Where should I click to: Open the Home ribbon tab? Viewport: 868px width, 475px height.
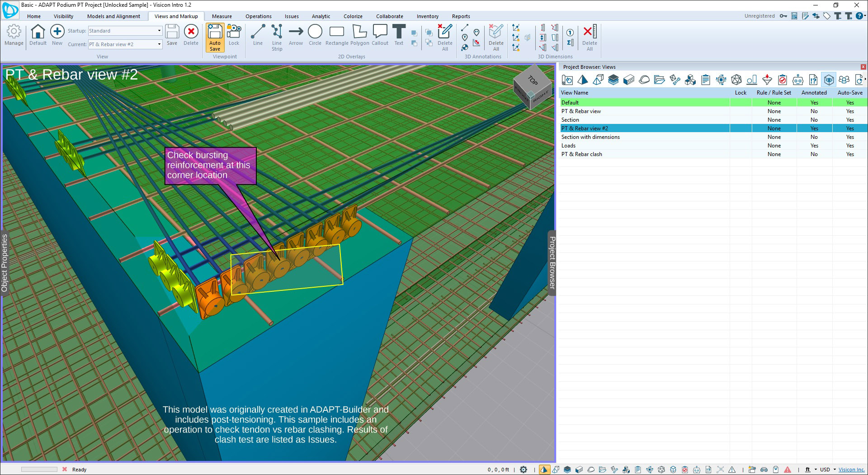click(34, 16)
